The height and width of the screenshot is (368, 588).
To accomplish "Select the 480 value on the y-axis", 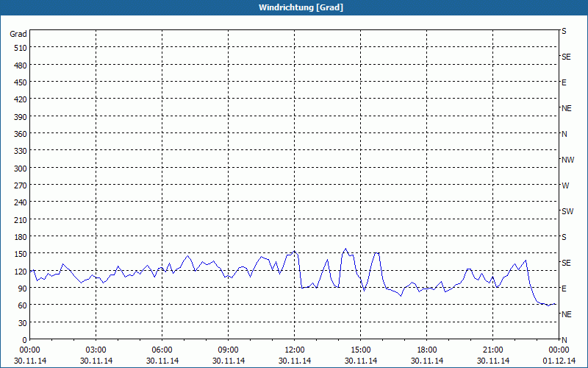I will tap(21, 66).
